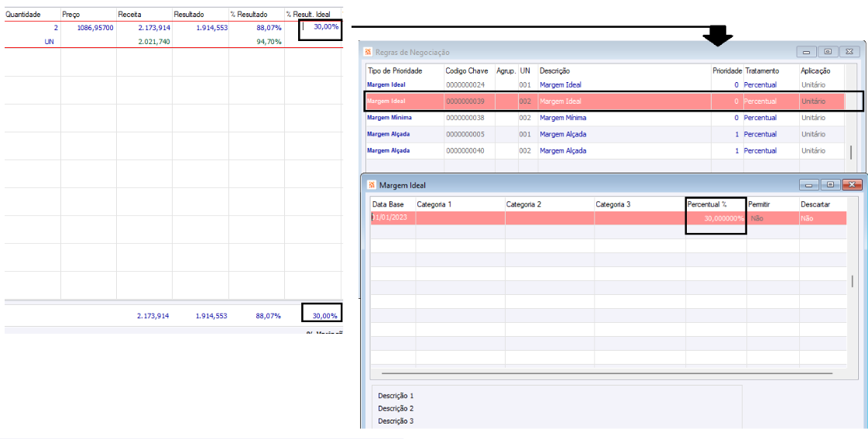The image size is (868, 439).
Task: Click the Categoria 1 column header
Action: coord(434,204)
